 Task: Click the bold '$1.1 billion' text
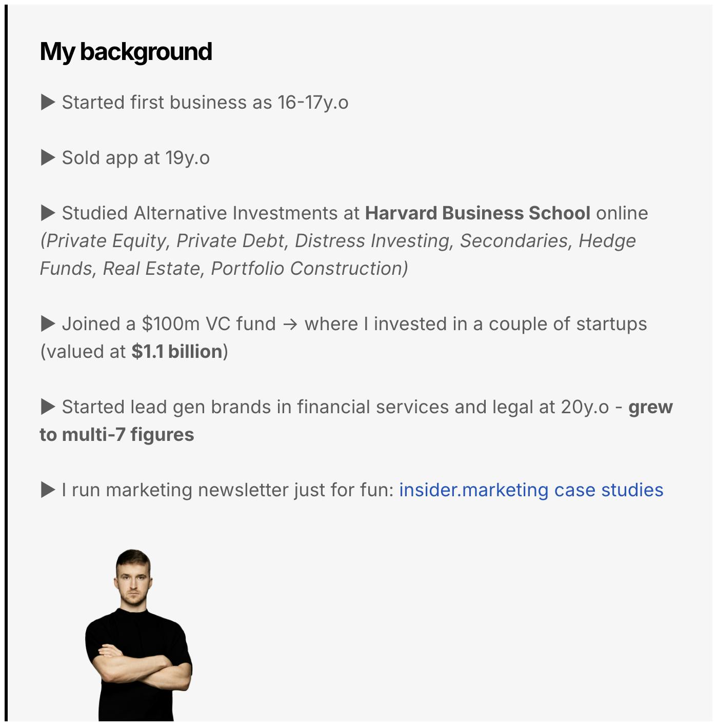[177, 352]
